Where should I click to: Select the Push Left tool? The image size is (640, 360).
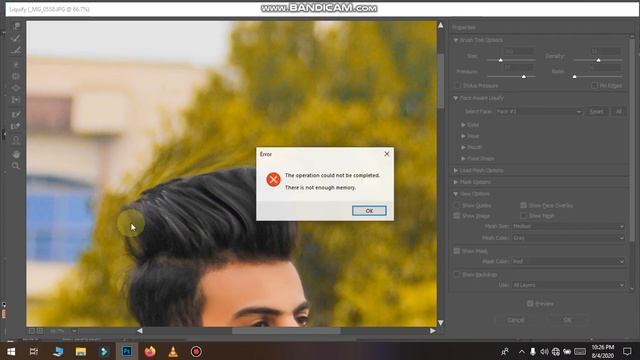[16, 100]
